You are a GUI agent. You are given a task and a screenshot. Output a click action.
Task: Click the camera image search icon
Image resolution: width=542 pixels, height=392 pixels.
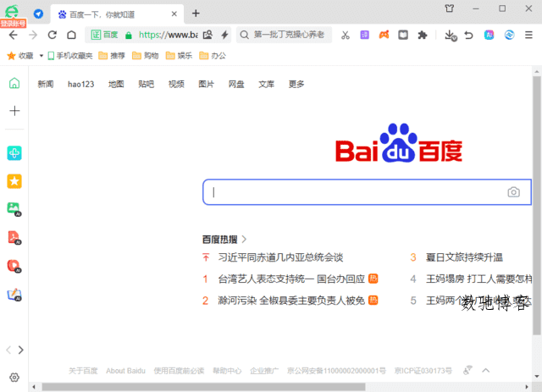point(513,192)
